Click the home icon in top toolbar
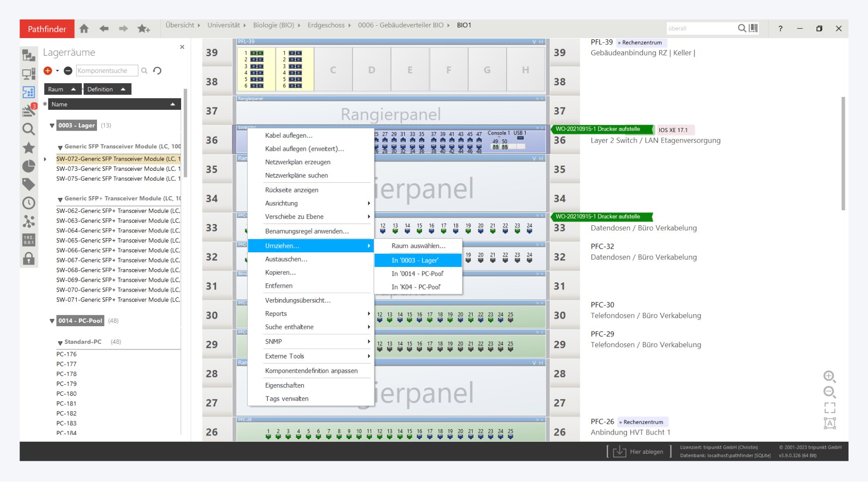 pos(84,29)
